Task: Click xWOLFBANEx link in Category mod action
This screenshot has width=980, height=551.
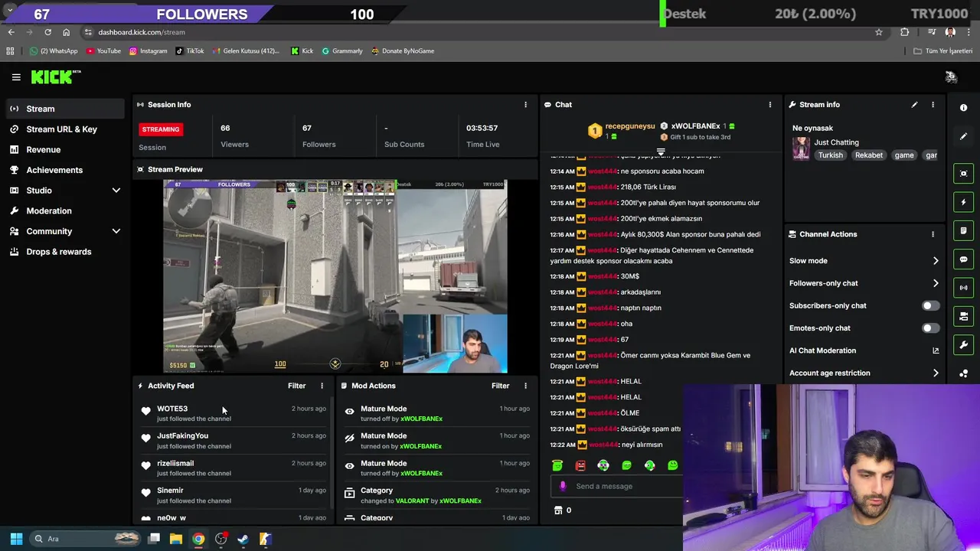Action: tap(460, 501)
